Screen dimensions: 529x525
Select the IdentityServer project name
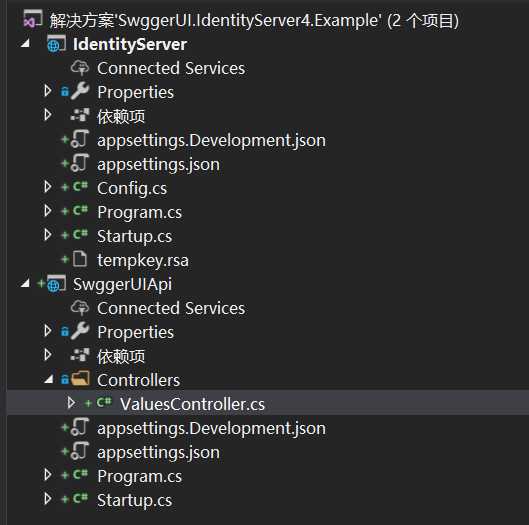(130, 45)
